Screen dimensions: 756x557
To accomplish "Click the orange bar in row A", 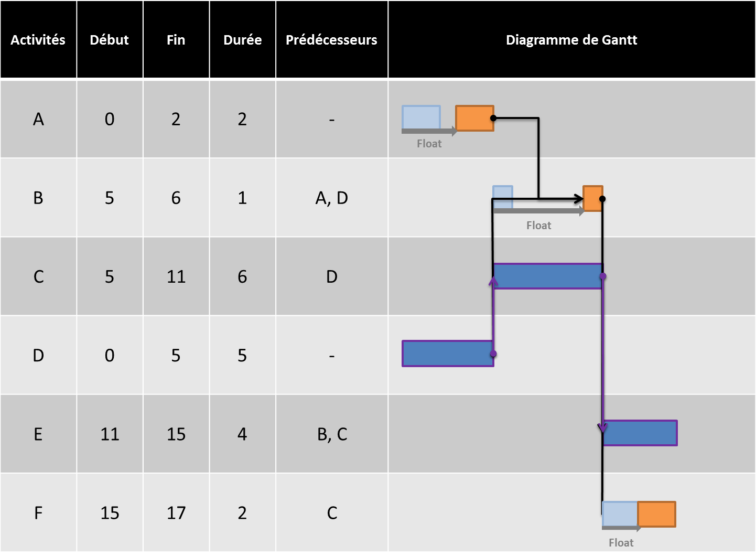I will (x=474, y=118).
